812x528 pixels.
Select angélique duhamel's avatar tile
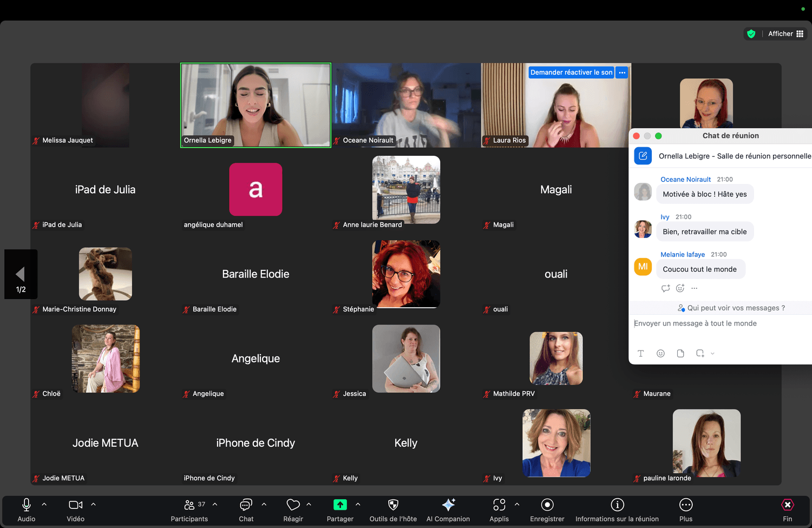[256, 189]
